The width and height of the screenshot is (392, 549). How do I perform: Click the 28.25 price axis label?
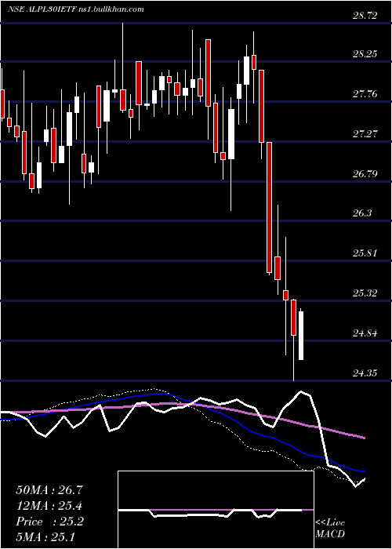[x=365, y=54]
